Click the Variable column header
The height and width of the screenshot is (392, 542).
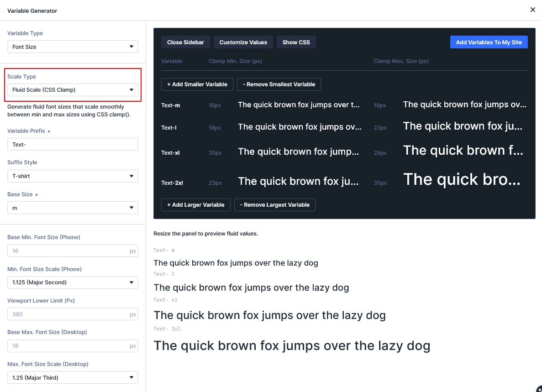[171, 61]
